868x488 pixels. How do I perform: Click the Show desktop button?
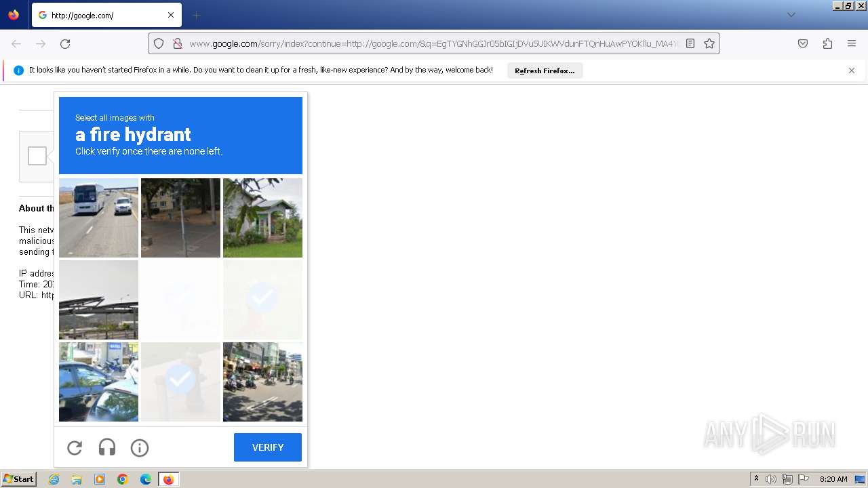861,479
